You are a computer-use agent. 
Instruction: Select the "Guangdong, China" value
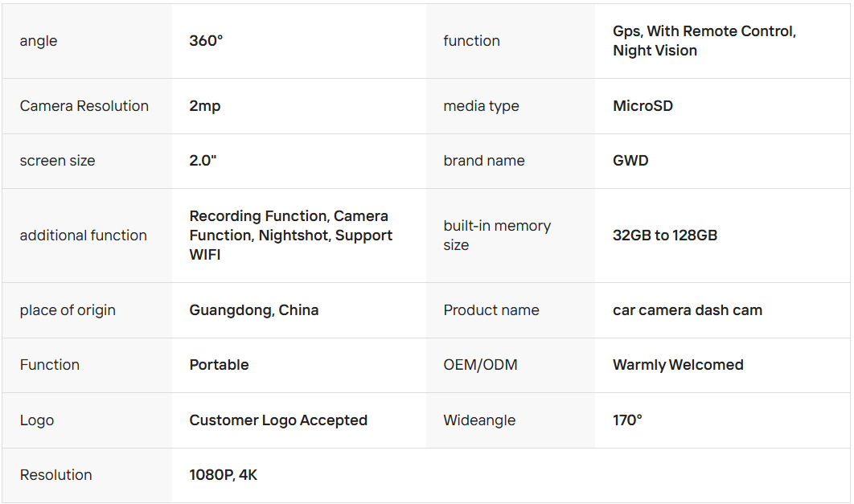(254, 310)
